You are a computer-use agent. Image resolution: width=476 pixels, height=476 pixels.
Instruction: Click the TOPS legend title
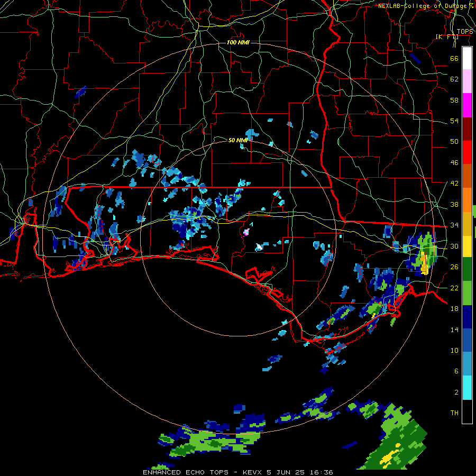coord(465,32)
